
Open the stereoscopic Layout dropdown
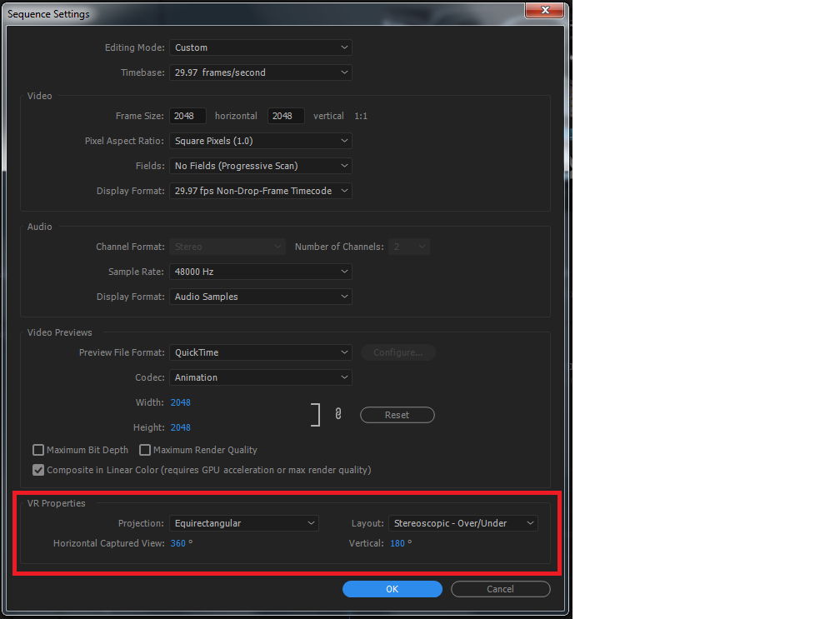pyautogui.click(x=463, y=523)
